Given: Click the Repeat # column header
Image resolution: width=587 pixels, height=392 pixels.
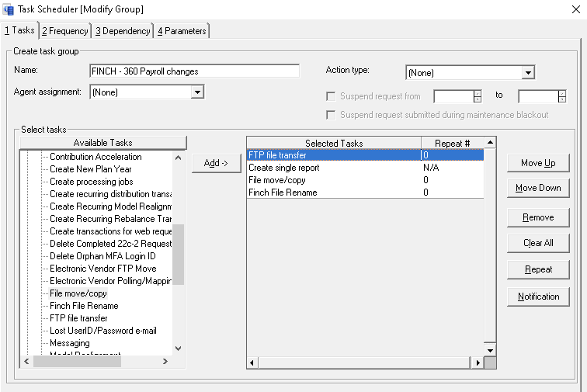Looking at the screenshot, I should [x=452, y=143].
